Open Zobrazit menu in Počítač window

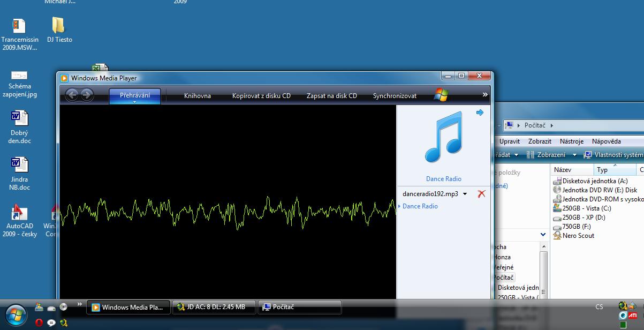coord(540,141)
